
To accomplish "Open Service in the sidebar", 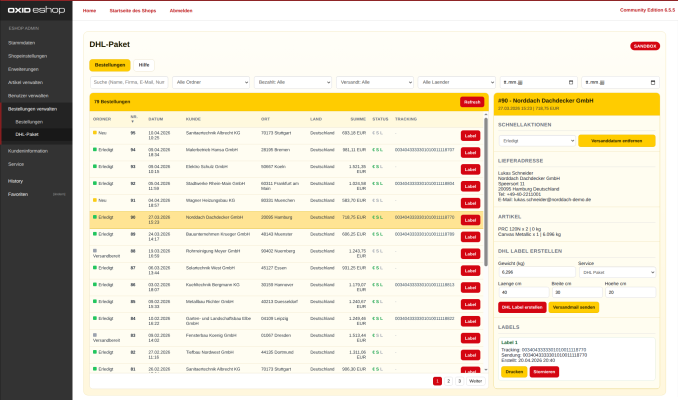I will point(16,164).
